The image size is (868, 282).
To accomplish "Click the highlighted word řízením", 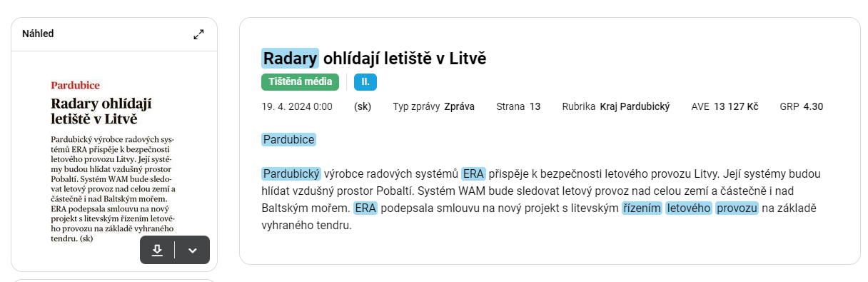I will pyautogui.click(x=642, y=208).
